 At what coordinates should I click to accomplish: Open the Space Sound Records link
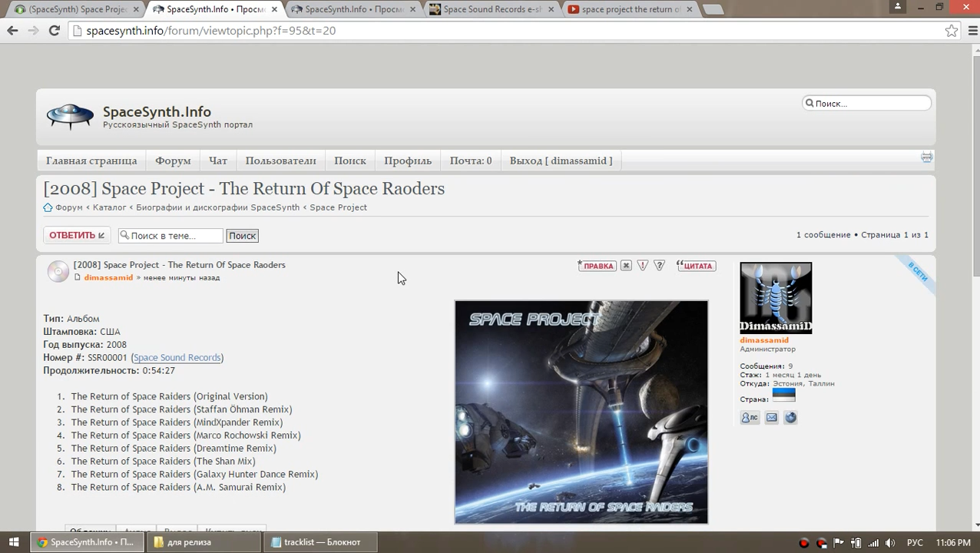click(x=177, y=358)
